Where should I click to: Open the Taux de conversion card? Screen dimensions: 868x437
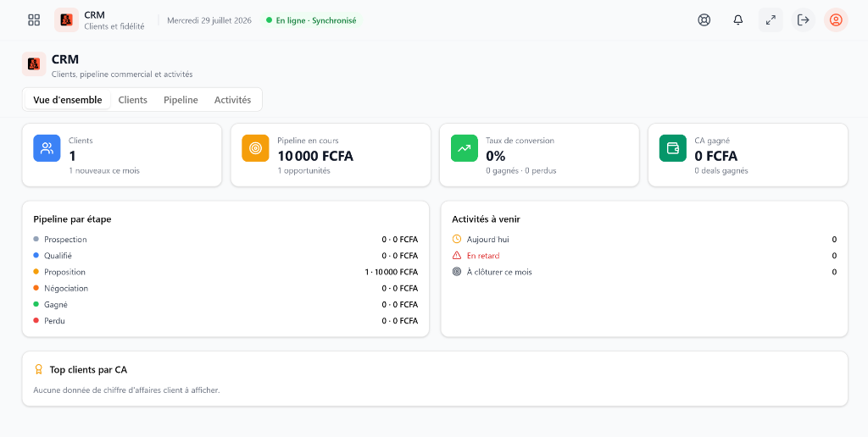(539, 155)
